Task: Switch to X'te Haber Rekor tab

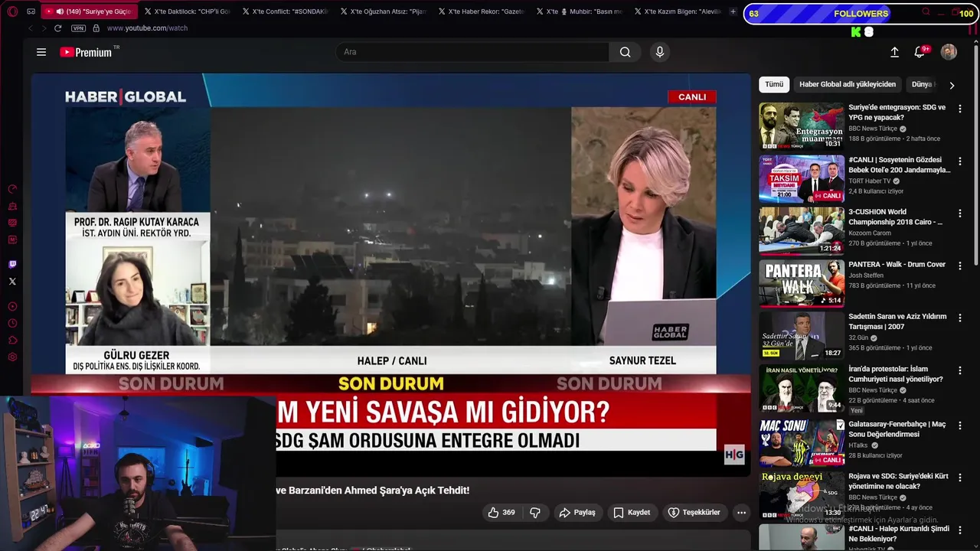Action: [480, 11]
